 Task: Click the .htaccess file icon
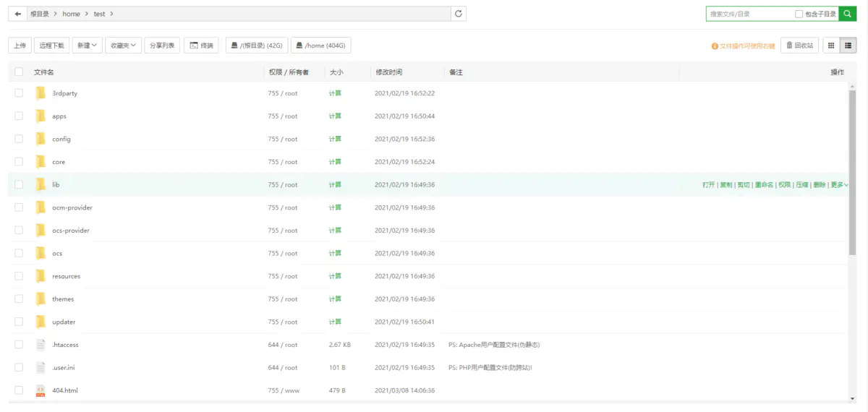click(x=41, y=345)
